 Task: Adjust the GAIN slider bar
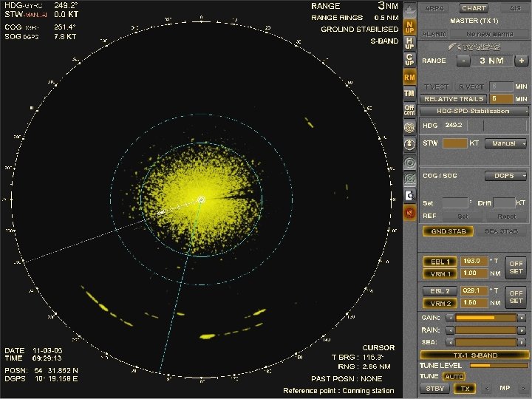(x=485, y=318)
